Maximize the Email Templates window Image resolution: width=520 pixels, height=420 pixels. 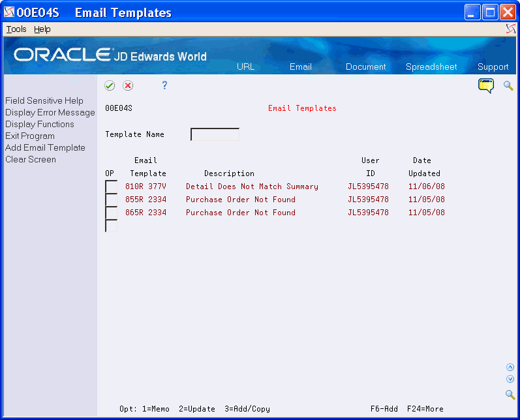tap(490, 12)
